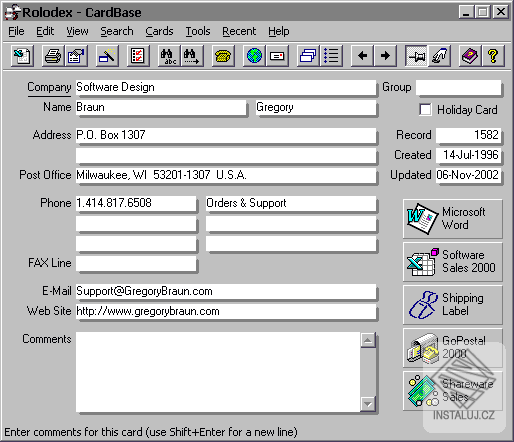Click the yellow question mark help icon
The width and height of the screenshot is (514, 442).
[493, 56]
